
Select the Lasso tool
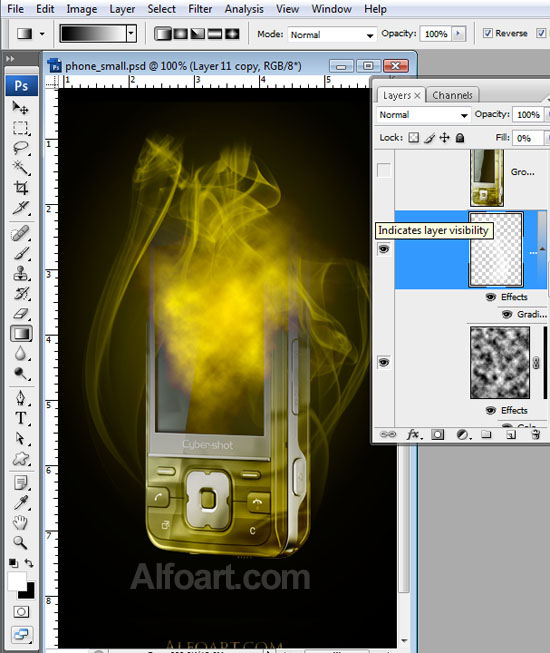20,148
